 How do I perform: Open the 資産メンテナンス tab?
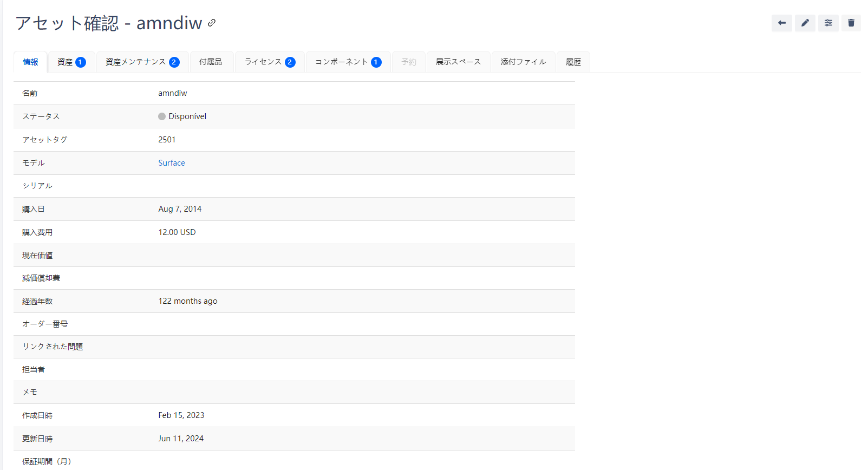coord(135,62)
